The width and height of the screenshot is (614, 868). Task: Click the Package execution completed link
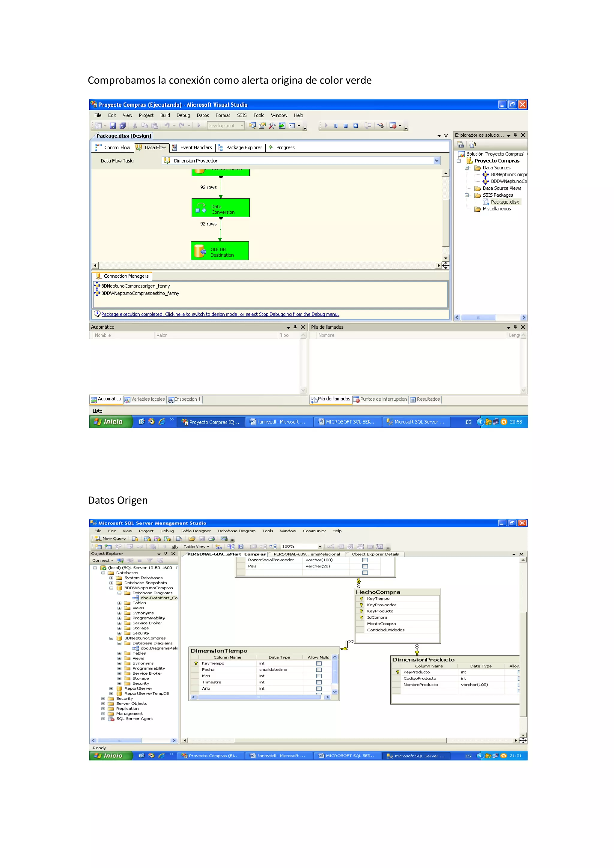220,314
